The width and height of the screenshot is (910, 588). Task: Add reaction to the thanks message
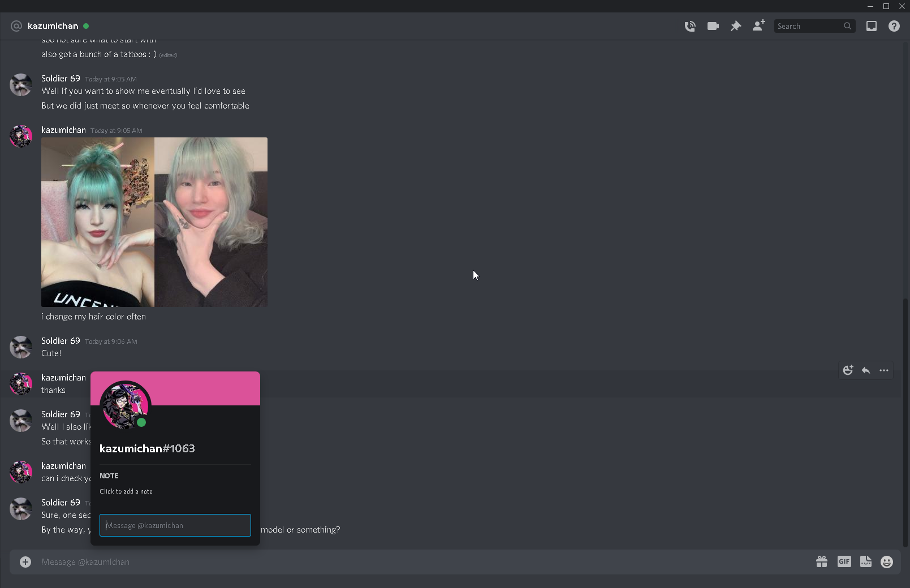point(848,370)
